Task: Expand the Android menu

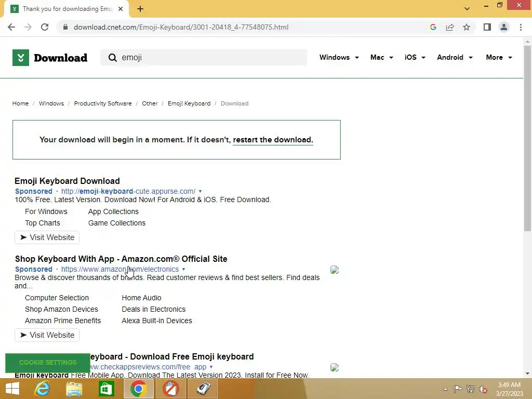Action: pyautogui.click(x=455, y=57)
